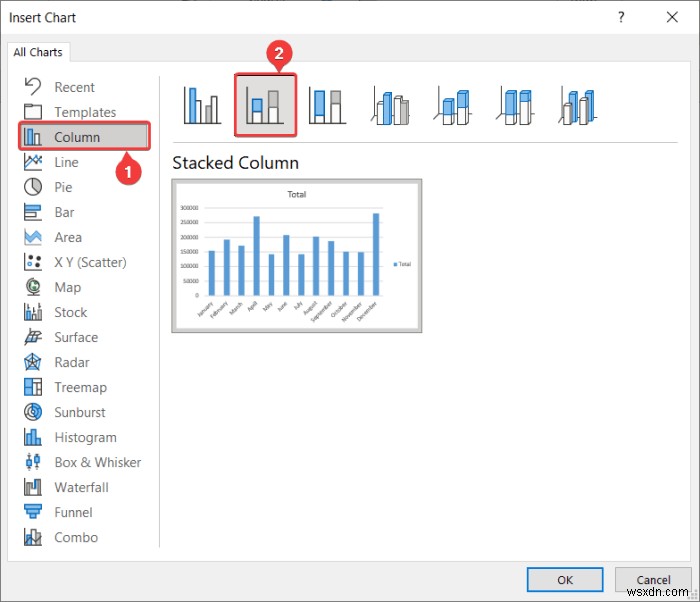Click the Funnel chart category icon
This screenshot has height=602, width=700.
click(x=33, y=512)
